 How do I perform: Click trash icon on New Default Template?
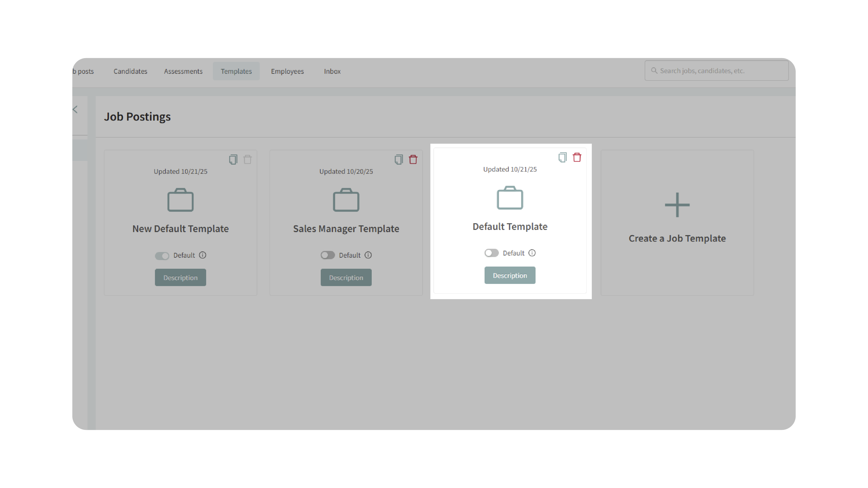click(248, 159)
